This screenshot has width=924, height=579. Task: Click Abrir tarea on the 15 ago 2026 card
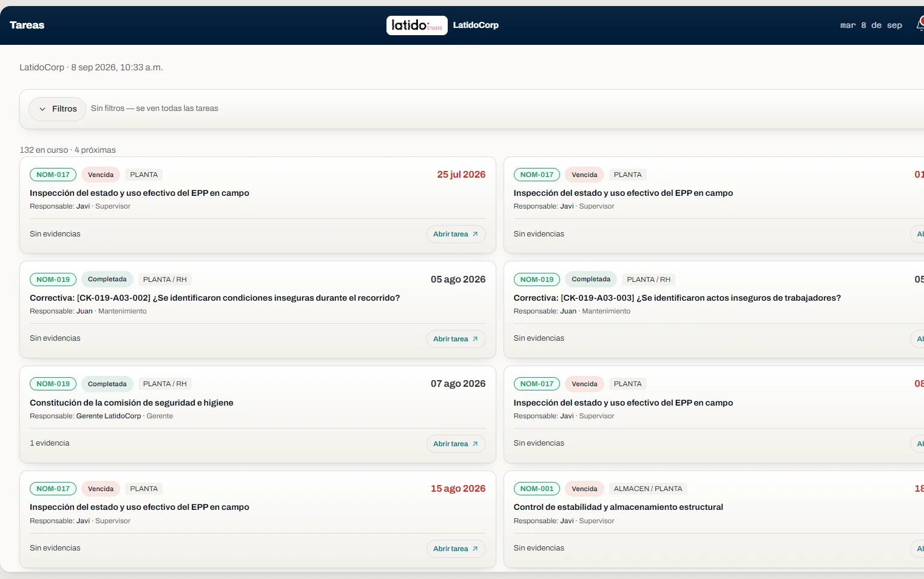point(456,549)
